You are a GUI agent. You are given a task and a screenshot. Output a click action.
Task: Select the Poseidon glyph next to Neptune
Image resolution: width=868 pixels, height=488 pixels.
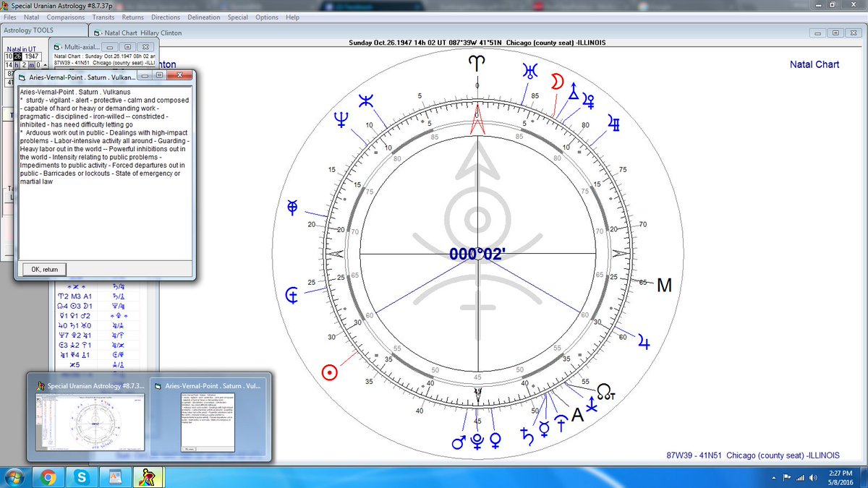[x=367, y=100]
